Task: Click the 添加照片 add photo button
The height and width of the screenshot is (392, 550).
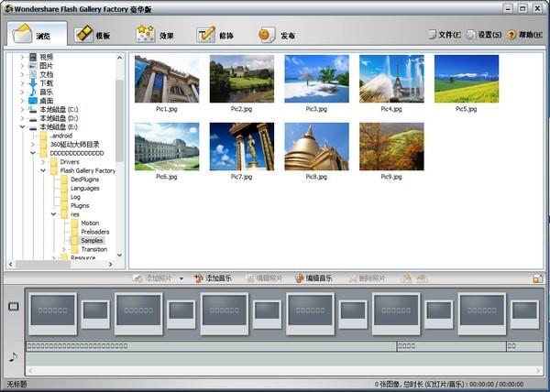Action: (152, 278)
